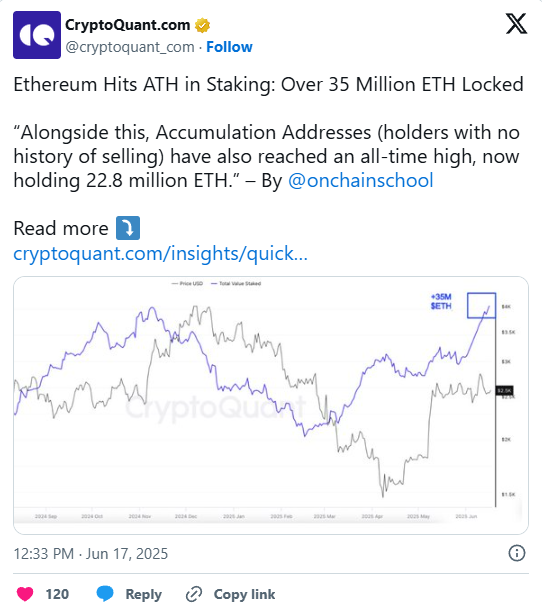Click the Total Value Staked legend entry

236,284
